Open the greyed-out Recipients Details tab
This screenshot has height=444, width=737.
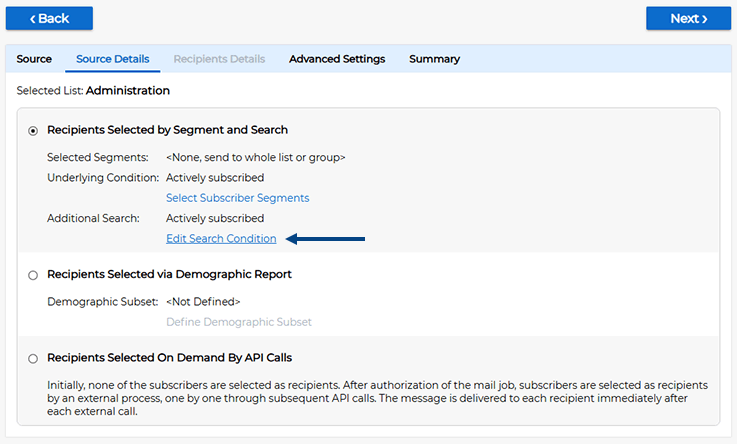point(219,59)
